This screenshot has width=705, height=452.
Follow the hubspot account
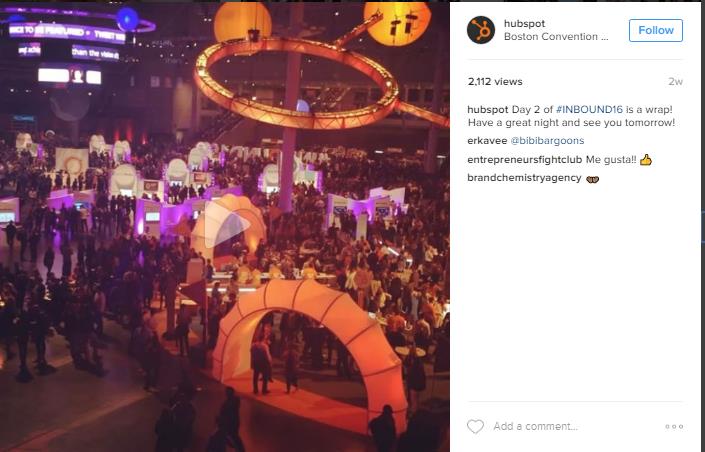click(656, 30)
